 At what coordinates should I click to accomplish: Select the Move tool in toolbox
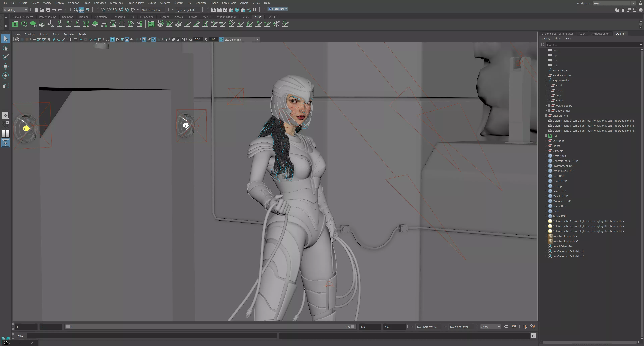pyautogui.click(x=6, y=66)
